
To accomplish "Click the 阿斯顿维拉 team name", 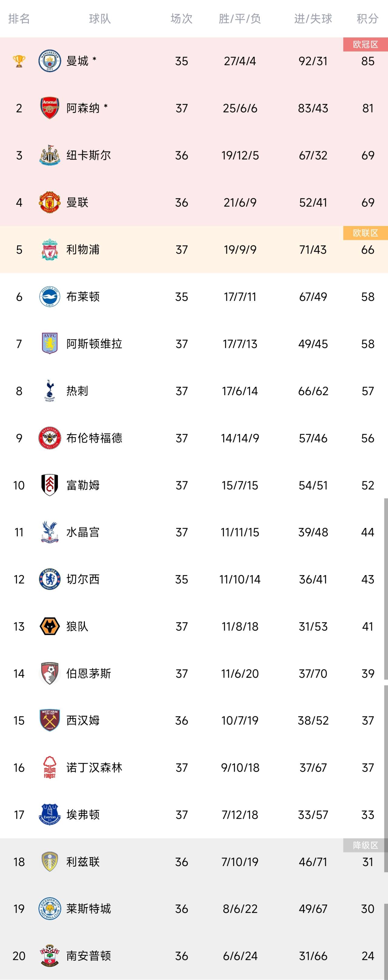I will (94, 344).
